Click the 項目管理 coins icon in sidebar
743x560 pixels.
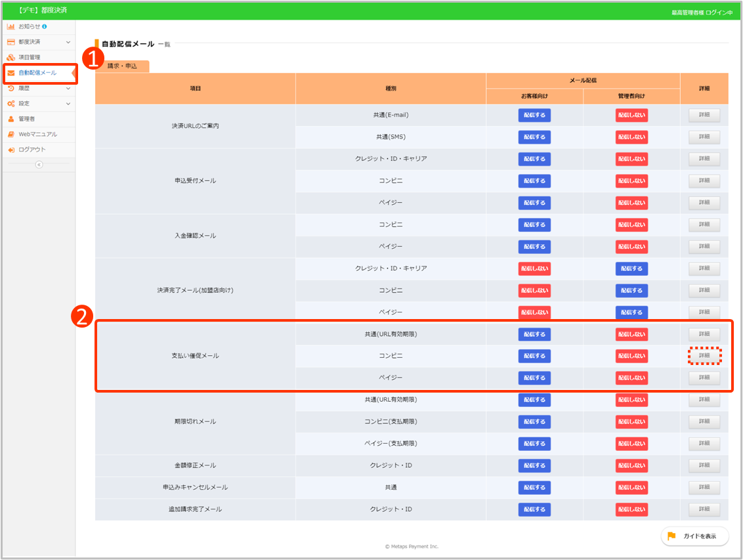[11, 57]
